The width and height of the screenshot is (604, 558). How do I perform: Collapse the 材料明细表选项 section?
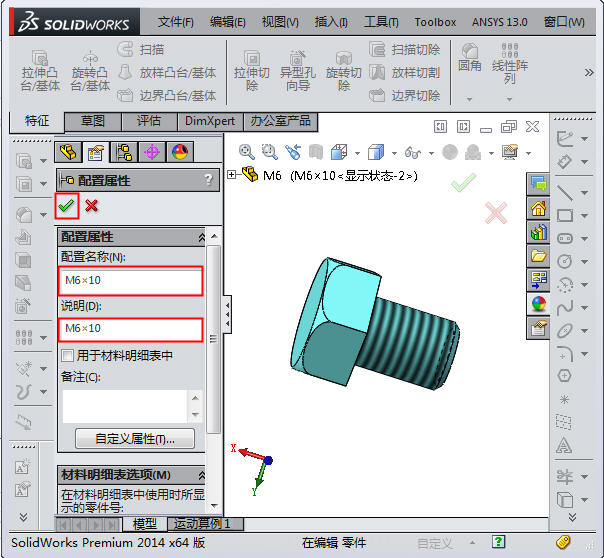tap(202, 475)
